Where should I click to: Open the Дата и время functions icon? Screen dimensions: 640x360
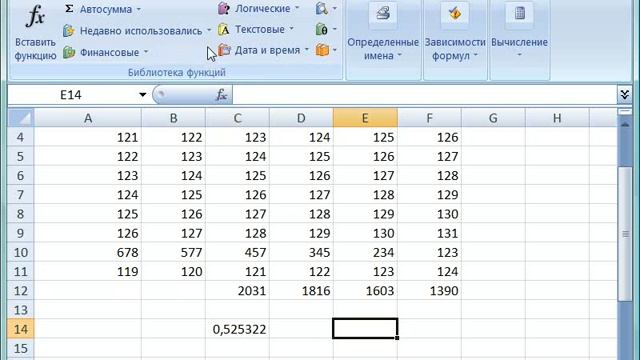click(224, 50)
